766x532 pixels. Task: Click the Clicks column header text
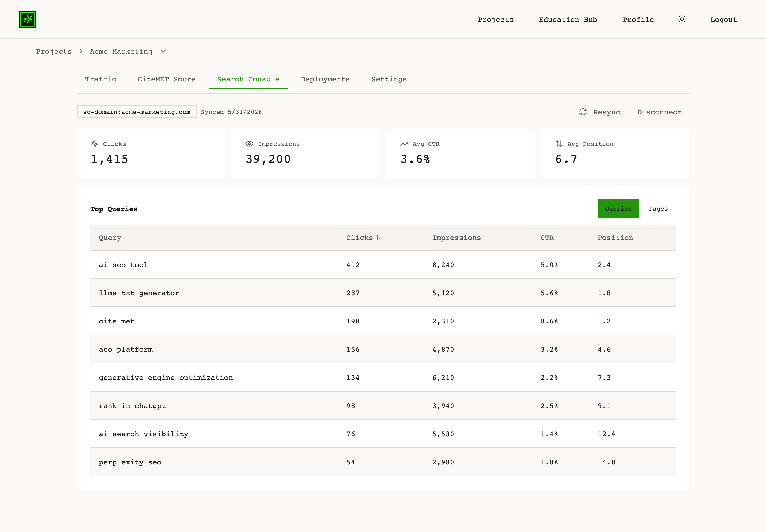359,238
